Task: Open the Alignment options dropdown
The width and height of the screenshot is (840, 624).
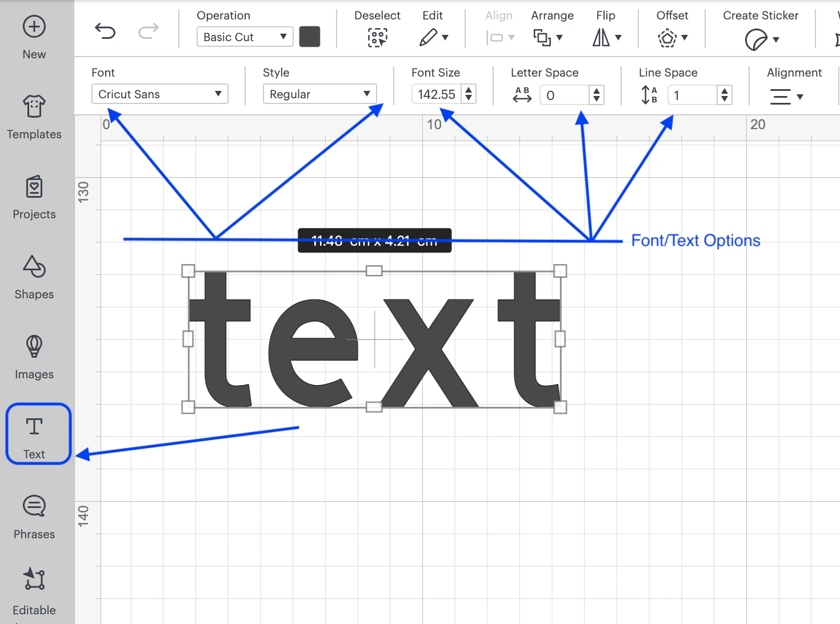Action: (786, 97)
